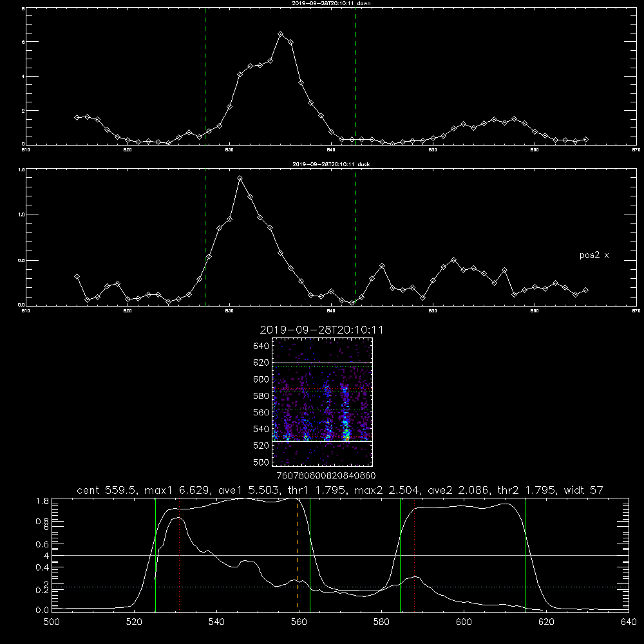Click the 540 label on bottom plot x-axis
The width and height of the screenshot is (644, 644).
coord(216,622)
